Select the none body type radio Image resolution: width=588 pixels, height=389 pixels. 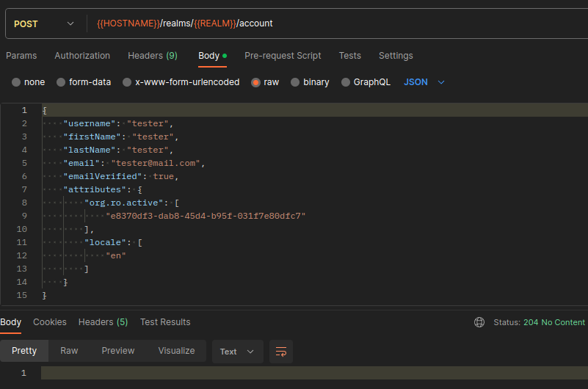tap(16, 82)
